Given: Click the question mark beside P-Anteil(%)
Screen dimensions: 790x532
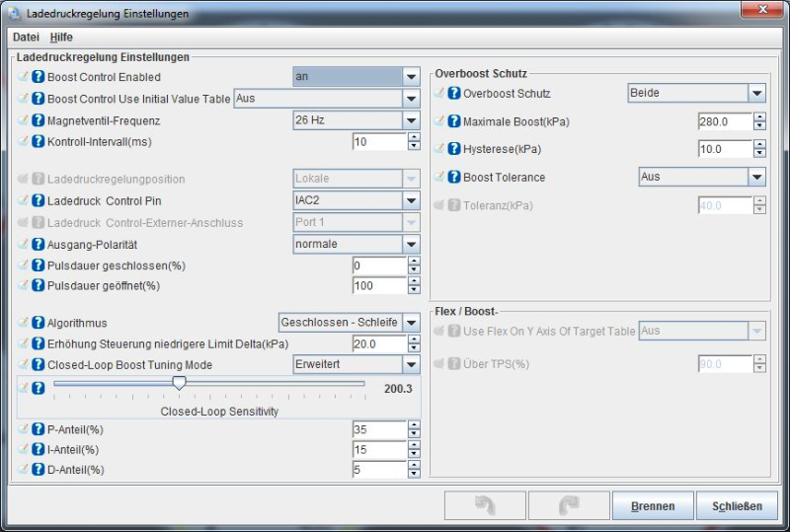Looking at the screenshot, I should (x=39, y=429).
